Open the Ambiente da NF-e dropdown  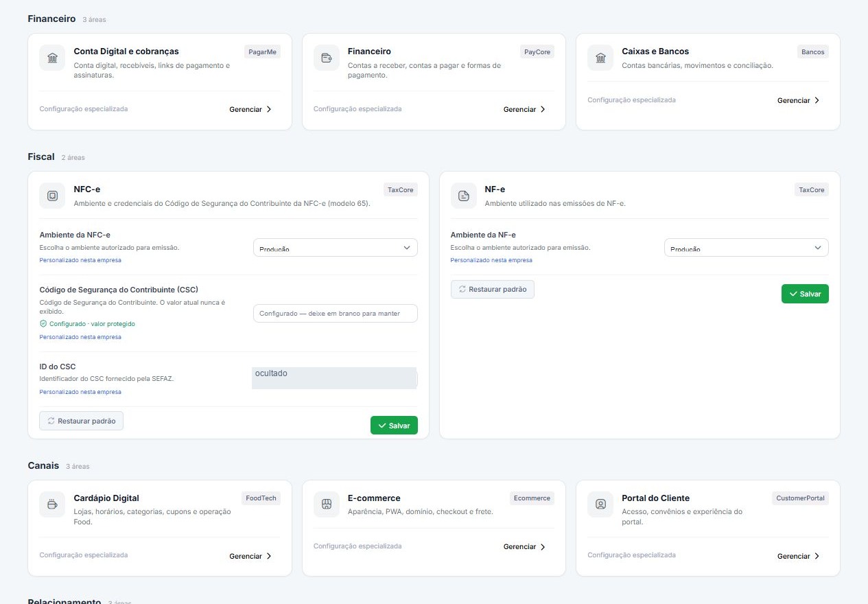coord(746,248)
